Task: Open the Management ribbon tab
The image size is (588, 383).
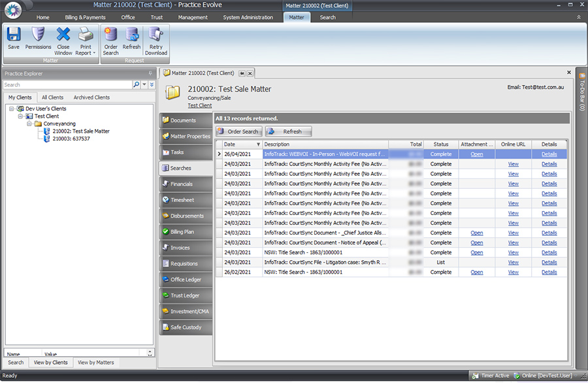Action: click(193, 17)
